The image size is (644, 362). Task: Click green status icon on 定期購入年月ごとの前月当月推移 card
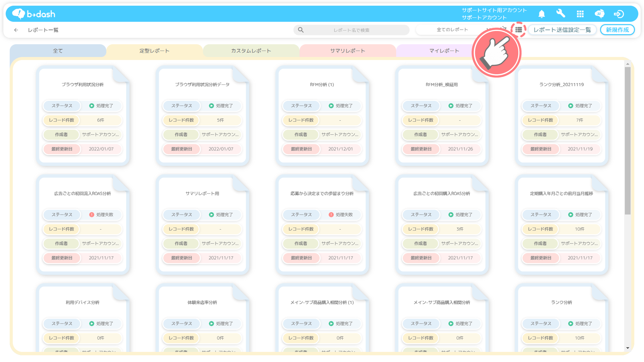click(571, 215)
